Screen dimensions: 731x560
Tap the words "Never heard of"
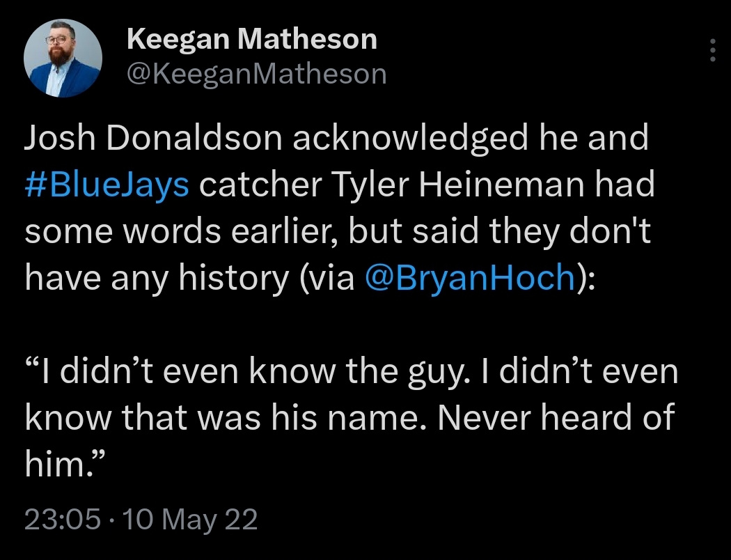click(556, 417)
